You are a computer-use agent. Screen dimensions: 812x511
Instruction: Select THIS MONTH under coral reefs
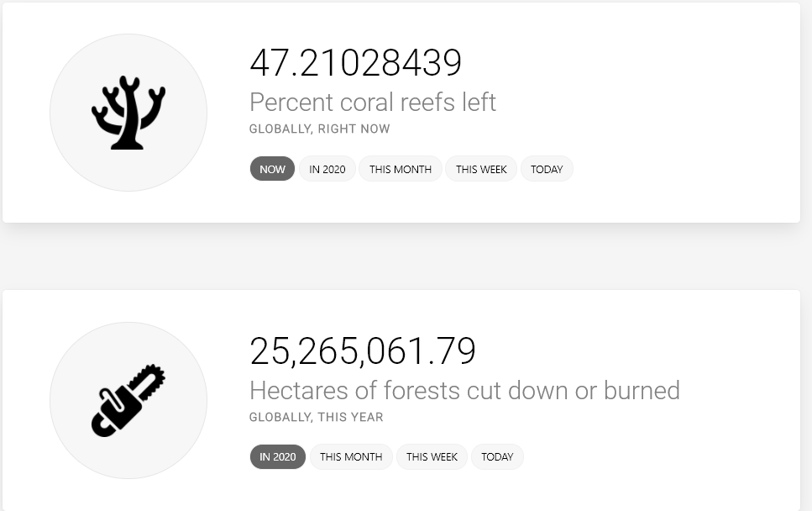coord(401,169)
